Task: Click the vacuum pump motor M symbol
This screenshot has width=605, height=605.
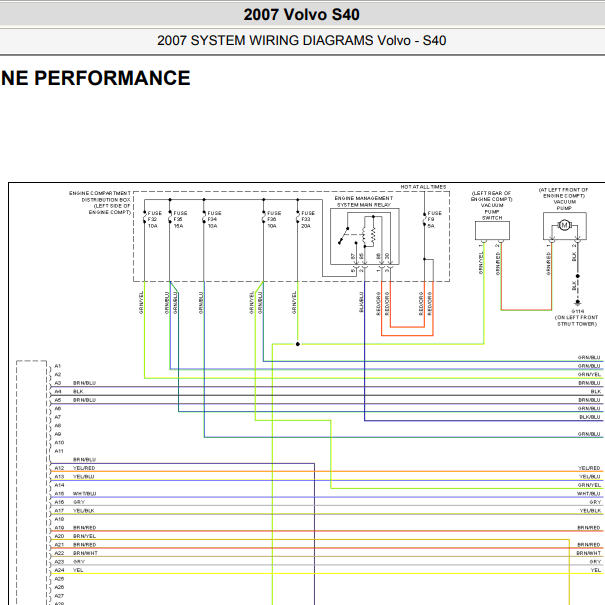Action: pos(564,225)
